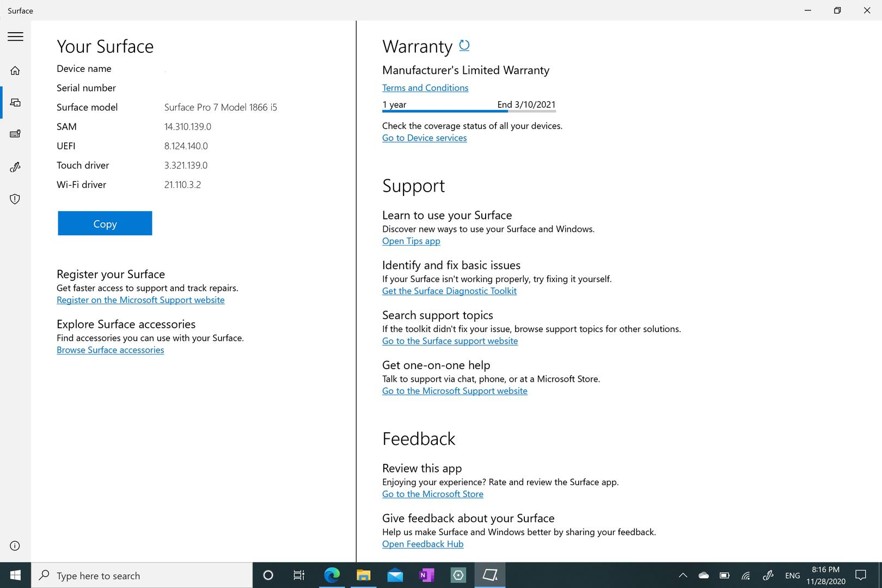The image size is (882, 588).
Task: Open the clock showing 8:16 PM
Action: point(825,575)
